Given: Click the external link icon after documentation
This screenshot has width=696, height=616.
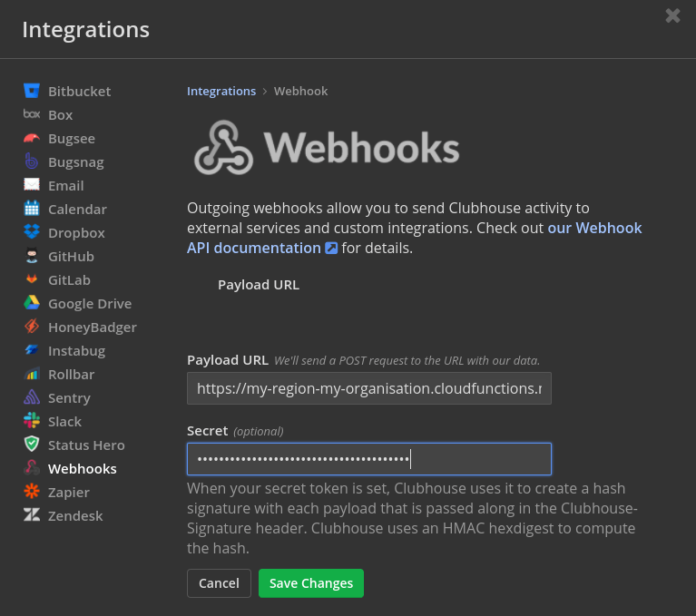Looking at the screenshot, I should pos(331,248).
